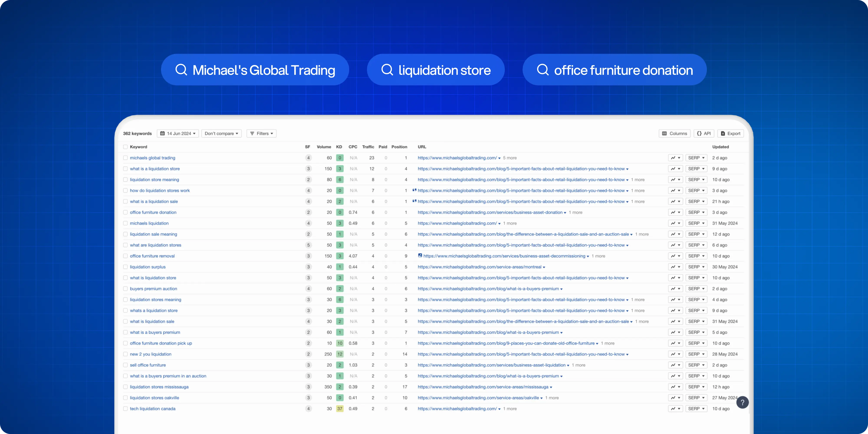Check the box for office furniture donation
The image size is (868, 434).
click(x=125, y=212)
